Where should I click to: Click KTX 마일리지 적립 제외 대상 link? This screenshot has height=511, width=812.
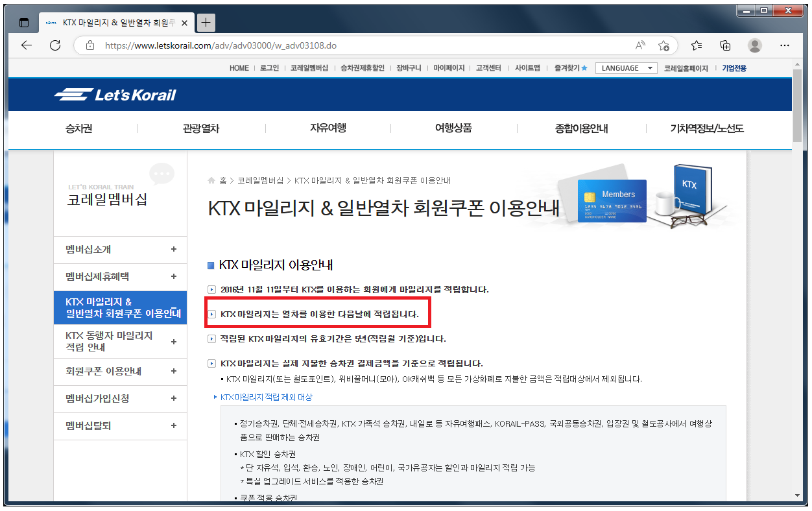[x=267, y=397]
